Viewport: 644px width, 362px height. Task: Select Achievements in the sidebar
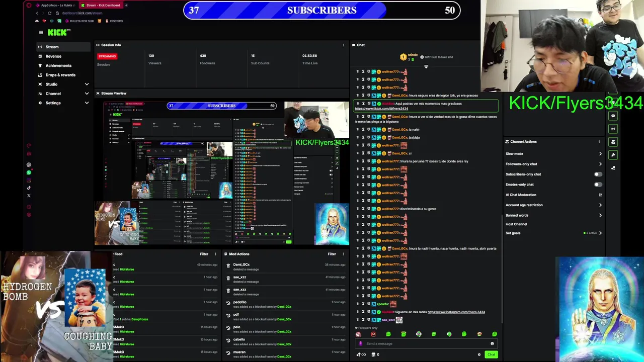coord(63,65)
